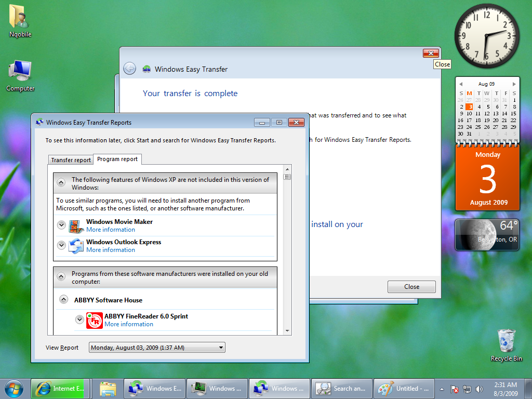This screenshot has width=532, height=399.
Task: Click the highlighted date 3 in mini calendar
Action: coord(470,107)
